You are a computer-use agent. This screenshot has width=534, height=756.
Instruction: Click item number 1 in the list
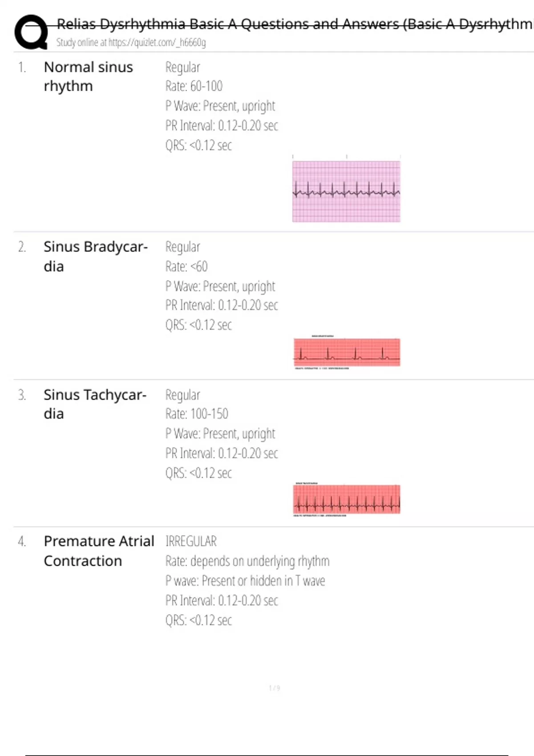pos(22,67)
